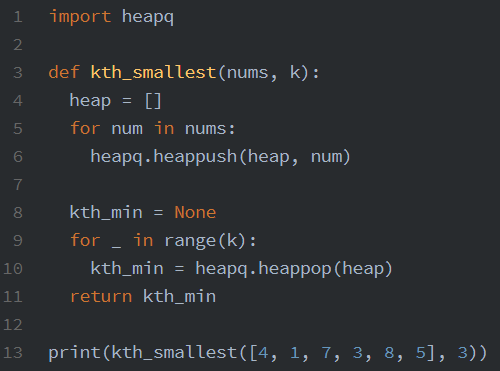Click 'heappush' call on line 6
500x371 pixels.
point(195,157)
